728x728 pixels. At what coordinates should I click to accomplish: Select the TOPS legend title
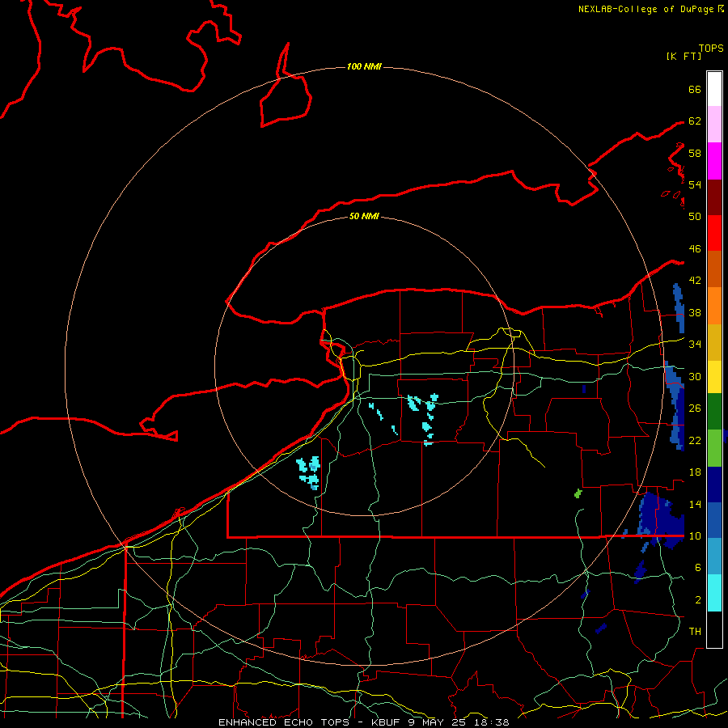(711, 49)
